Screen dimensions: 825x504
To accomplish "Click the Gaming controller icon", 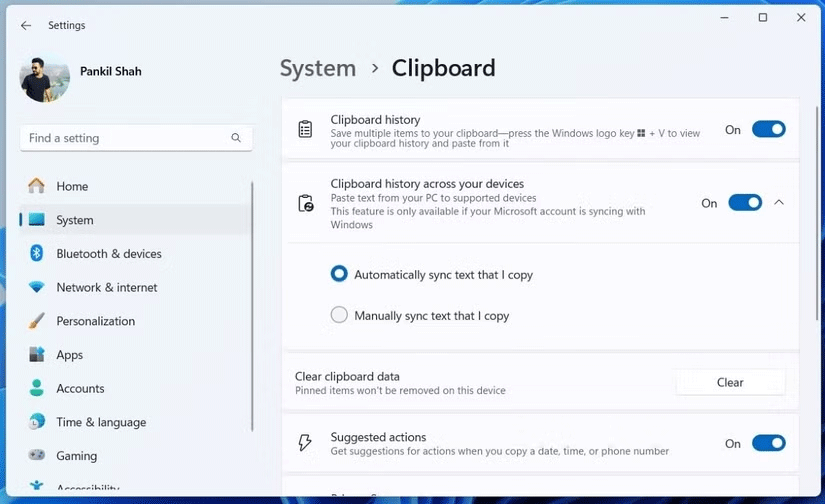I will tap(36, 455).
